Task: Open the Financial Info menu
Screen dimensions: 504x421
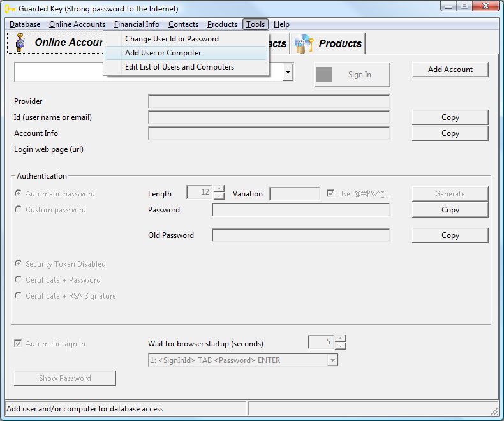Action: [x=137, y=24]
